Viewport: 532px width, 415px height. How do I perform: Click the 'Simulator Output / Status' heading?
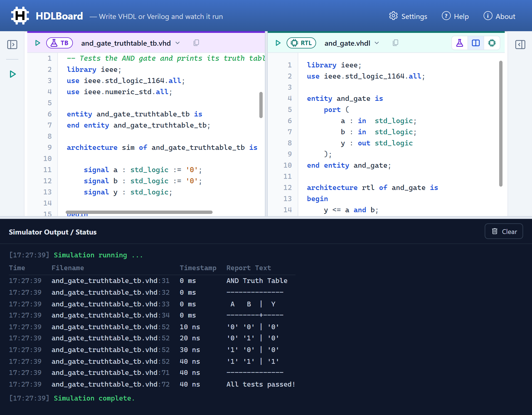click(53, 232)
